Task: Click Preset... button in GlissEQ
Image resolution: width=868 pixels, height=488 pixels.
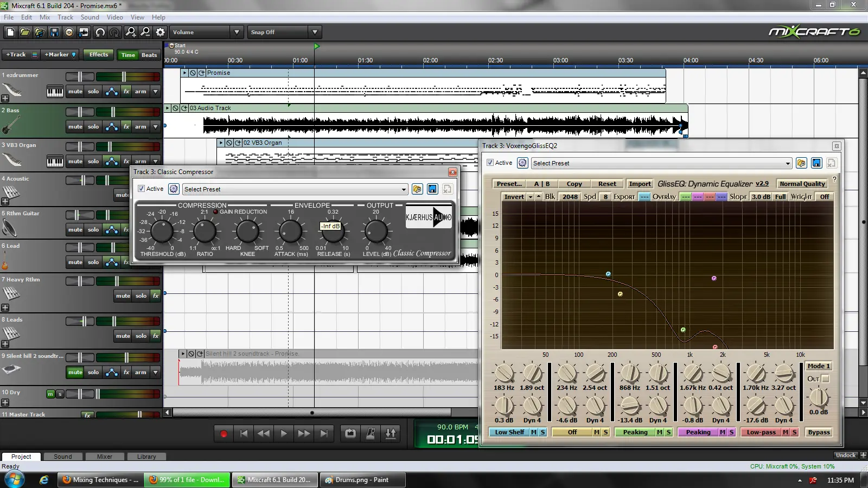Action: pyautogui.click(x=509, y=184)
